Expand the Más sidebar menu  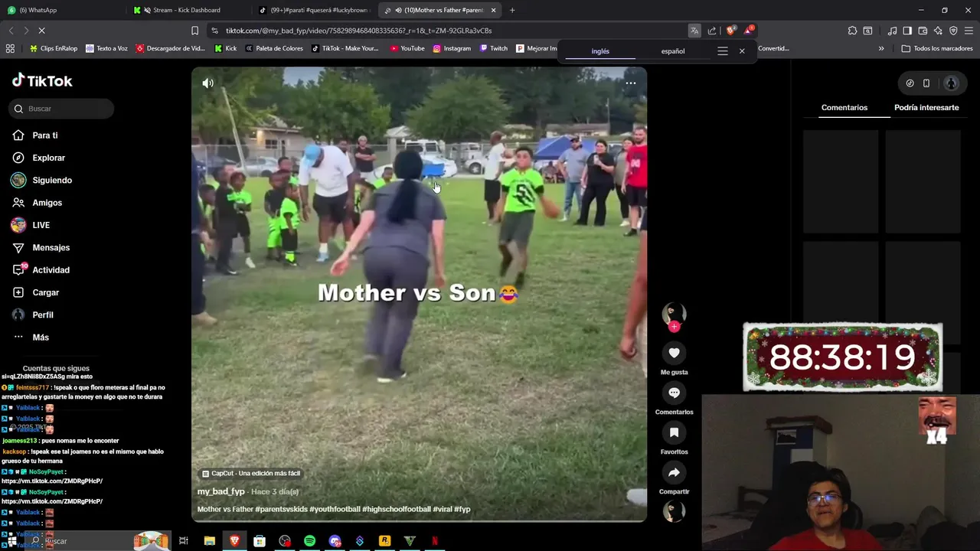[40, 337]
